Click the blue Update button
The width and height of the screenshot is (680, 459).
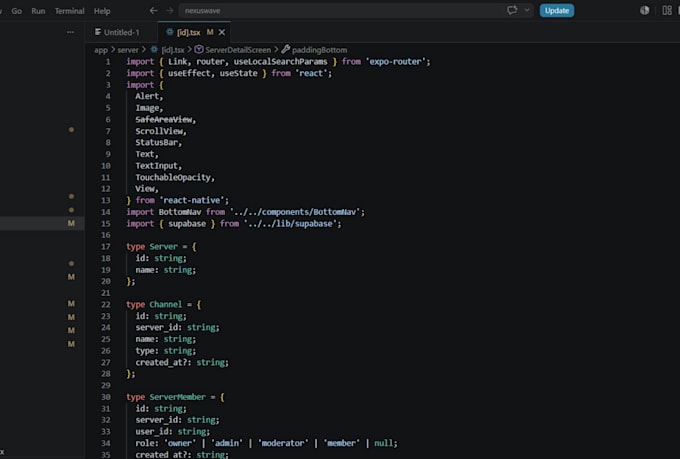557,10
